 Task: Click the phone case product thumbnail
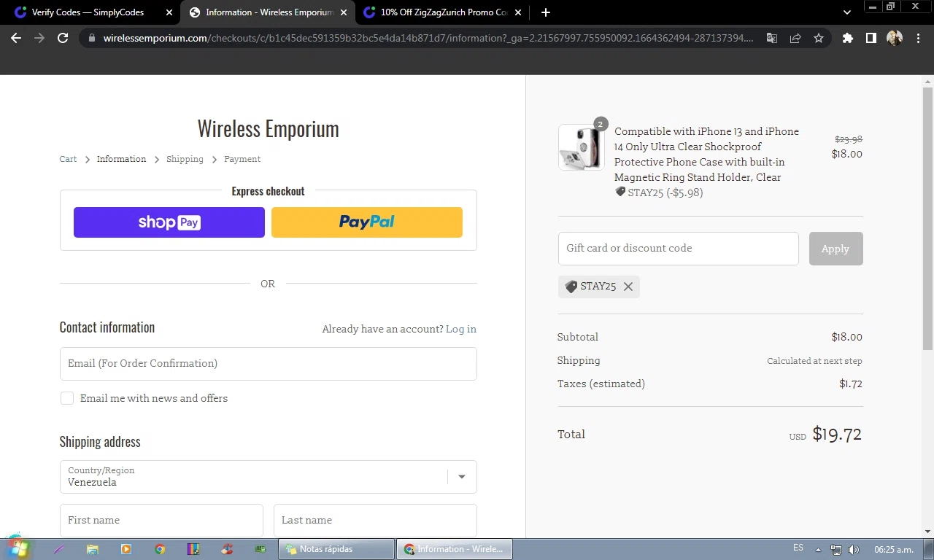582,147
